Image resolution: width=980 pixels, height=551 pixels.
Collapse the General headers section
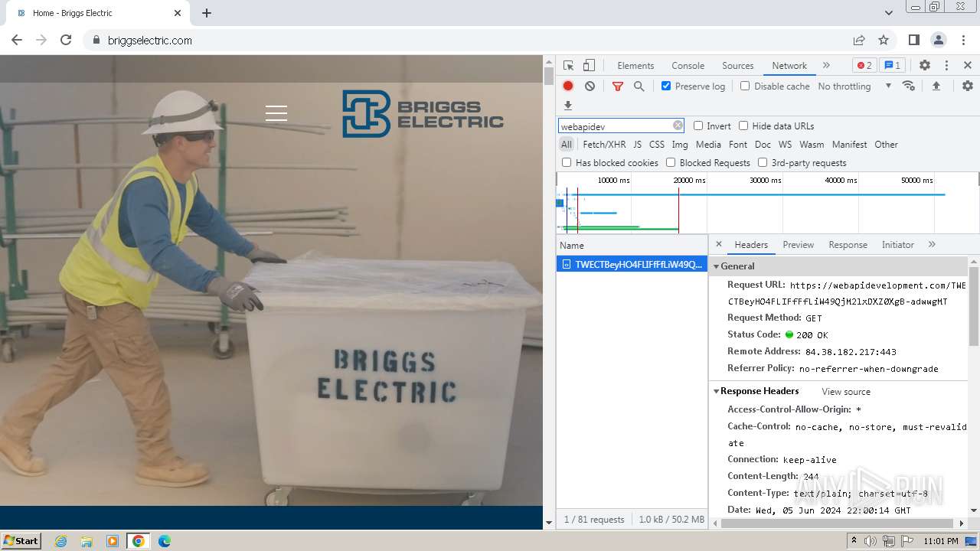tap(717, 266)
